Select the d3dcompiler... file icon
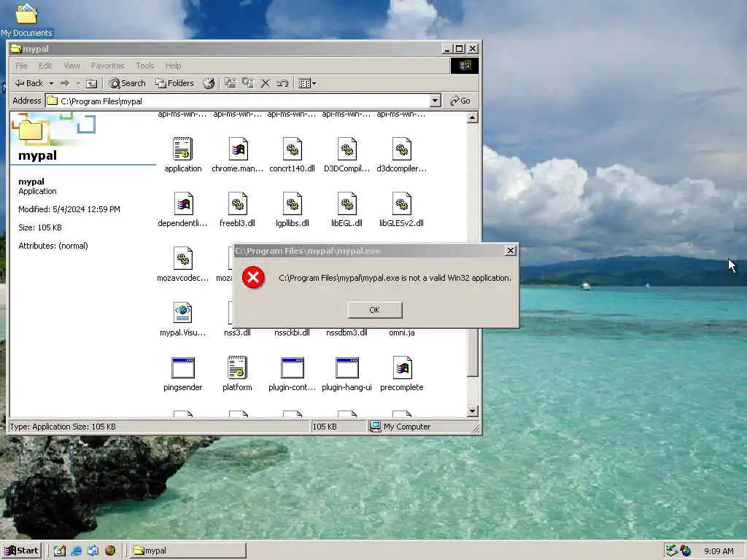 402,149
